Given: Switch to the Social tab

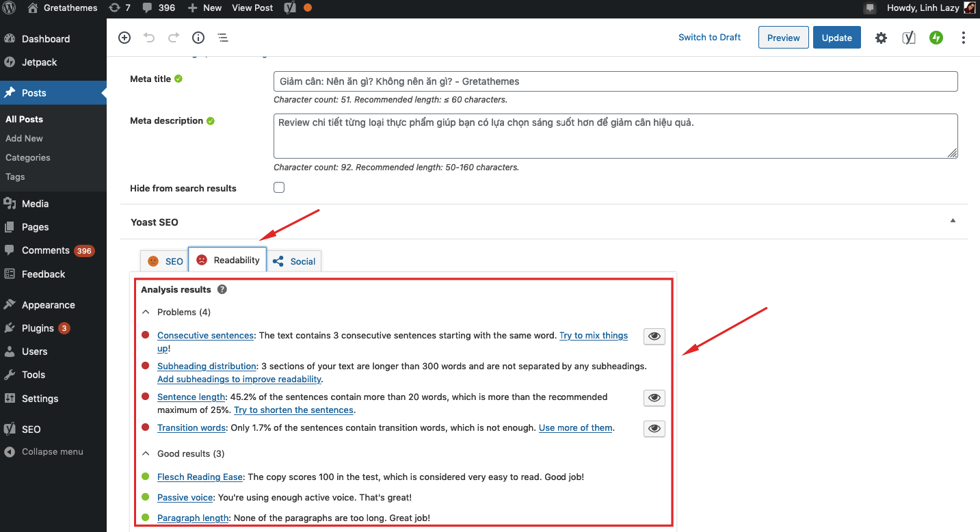Looking at the screenshot, I should point(295,261).
